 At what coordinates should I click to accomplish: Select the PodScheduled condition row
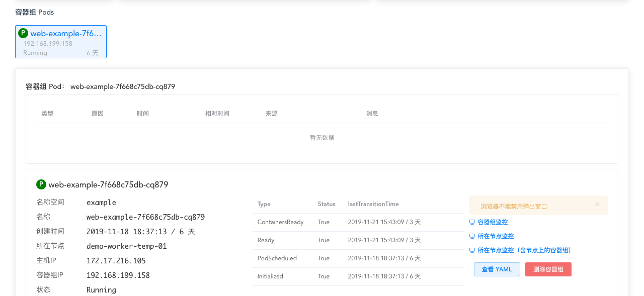tap(277, 258)
